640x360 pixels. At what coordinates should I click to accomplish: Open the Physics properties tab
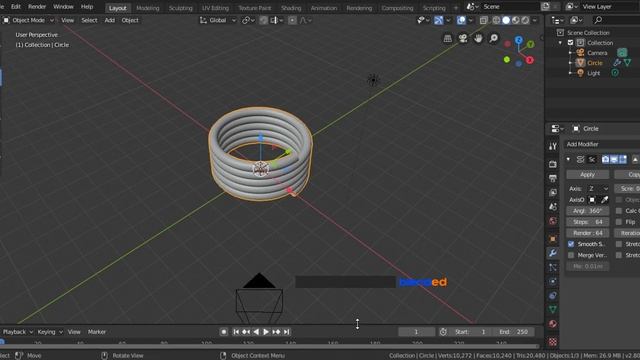click(553, 281)
